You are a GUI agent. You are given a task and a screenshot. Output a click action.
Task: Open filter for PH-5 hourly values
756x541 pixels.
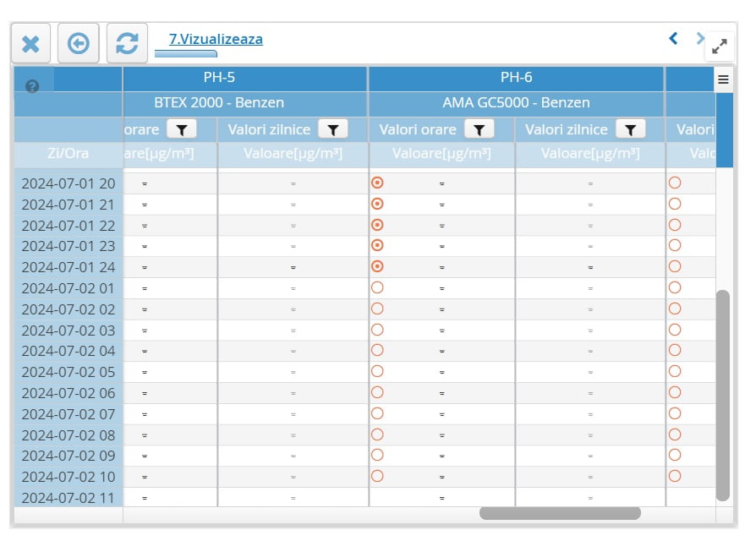pyautogui.click(x=182, y=129)
